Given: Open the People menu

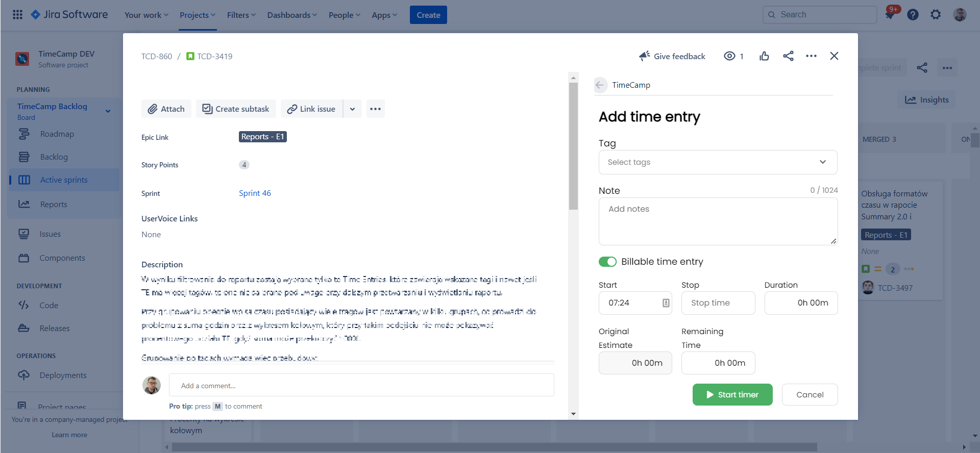Looking at the screenshot, I should (345, 15).
